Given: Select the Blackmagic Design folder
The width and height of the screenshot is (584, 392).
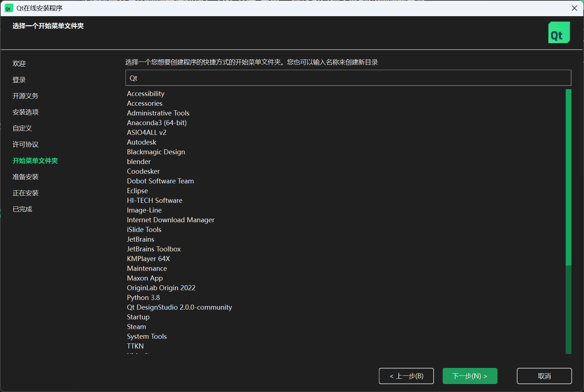Looking at the screenshot, I should pos(156,152).
